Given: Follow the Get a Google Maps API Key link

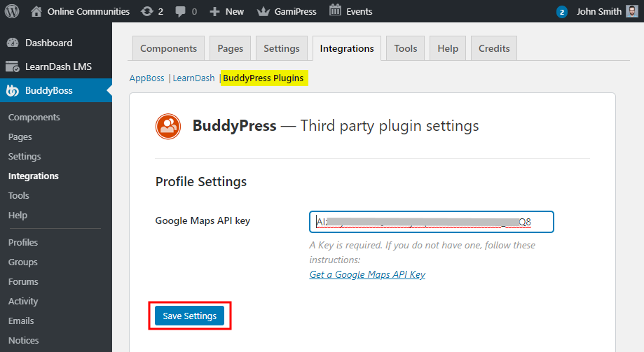Looking at the screenshot, I should click(x=367, y=274).
